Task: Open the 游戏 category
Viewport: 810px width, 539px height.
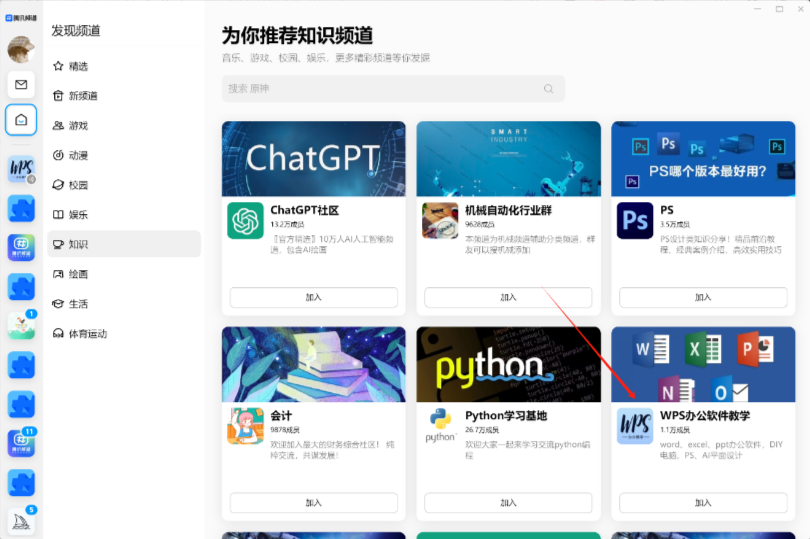Action: tap(124, 126)
